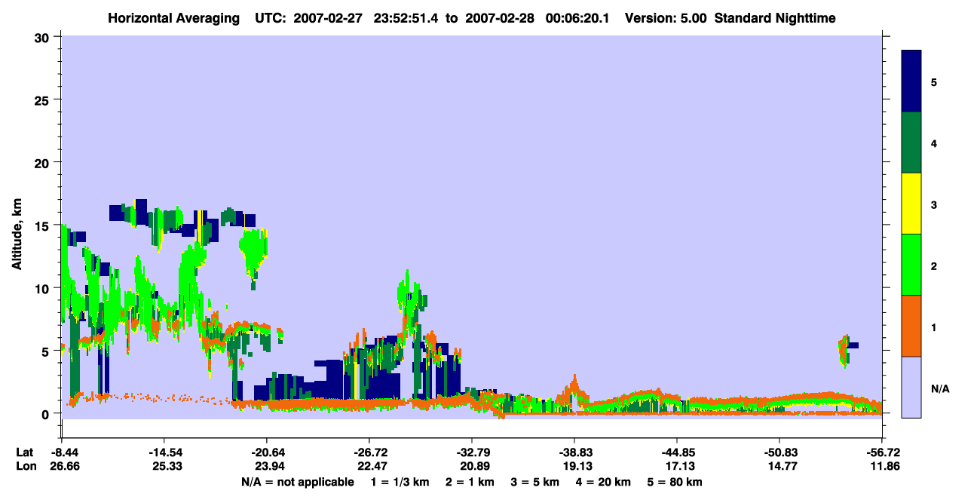Viewport: 980px width, 503px height.
Task: Click longitude value 23.94
Action: [x=269, y=467]
